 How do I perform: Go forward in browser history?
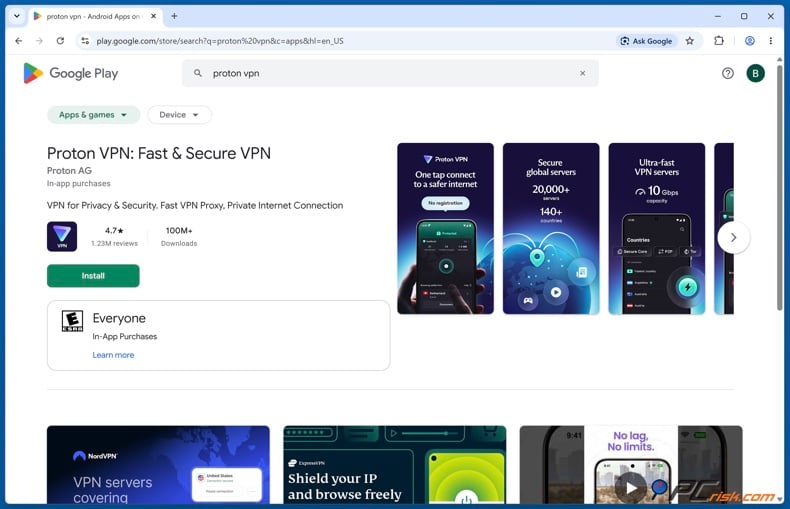(39, 41)
